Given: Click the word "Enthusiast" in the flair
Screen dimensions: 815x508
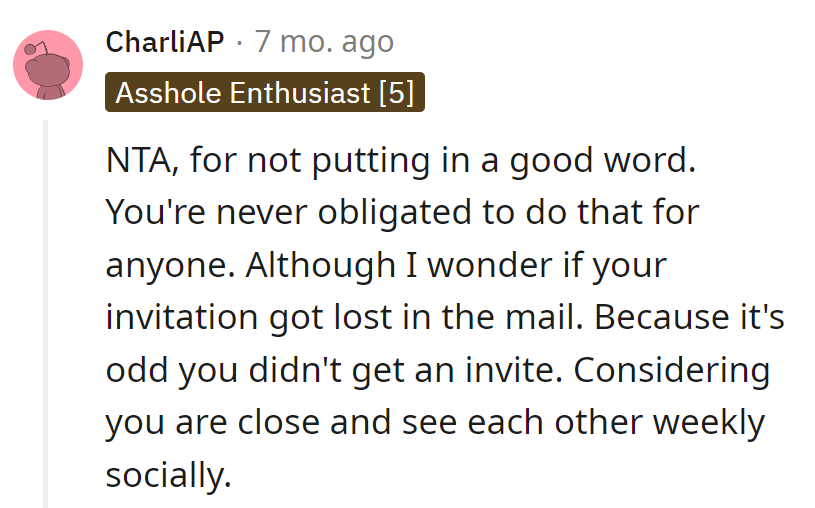Looking at the screenshot, I should point(300,93).
